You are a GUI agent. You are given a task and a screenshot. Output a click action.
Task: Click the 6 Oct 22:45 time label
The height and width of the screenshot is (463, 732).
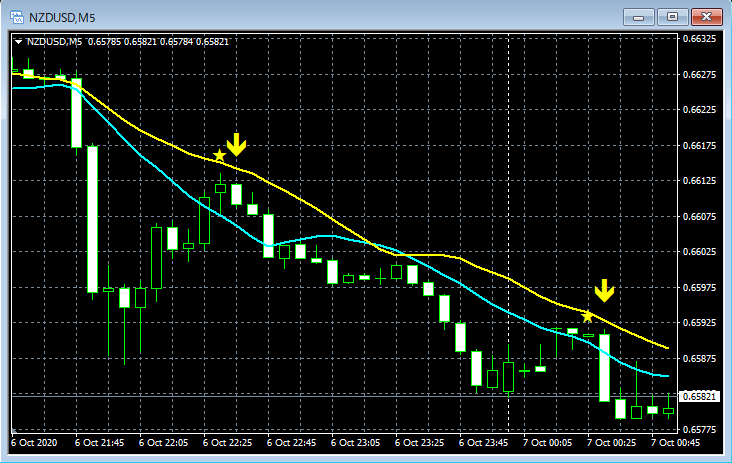[x=291, y=442]
